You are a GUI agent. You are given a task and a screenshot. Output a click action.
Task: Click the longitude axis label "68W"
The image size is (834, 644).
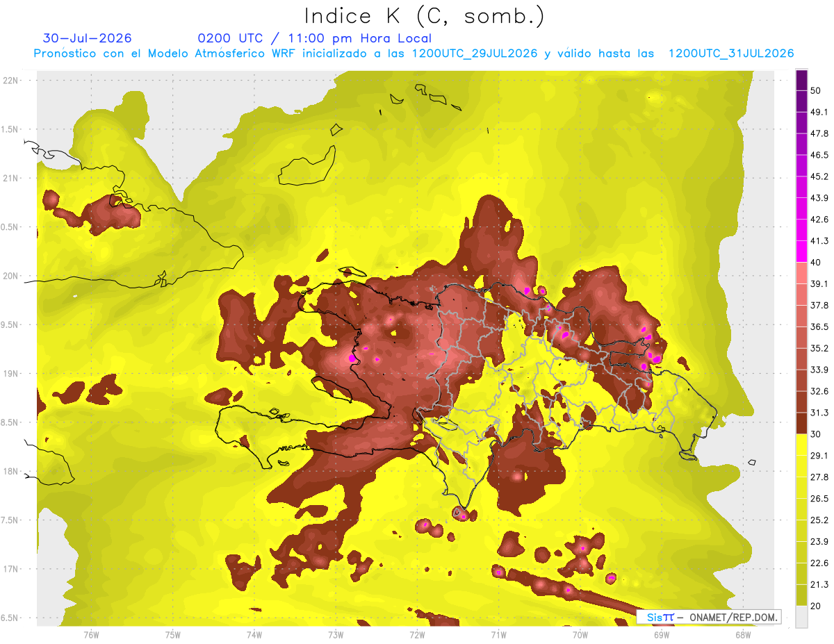[743, 634]
